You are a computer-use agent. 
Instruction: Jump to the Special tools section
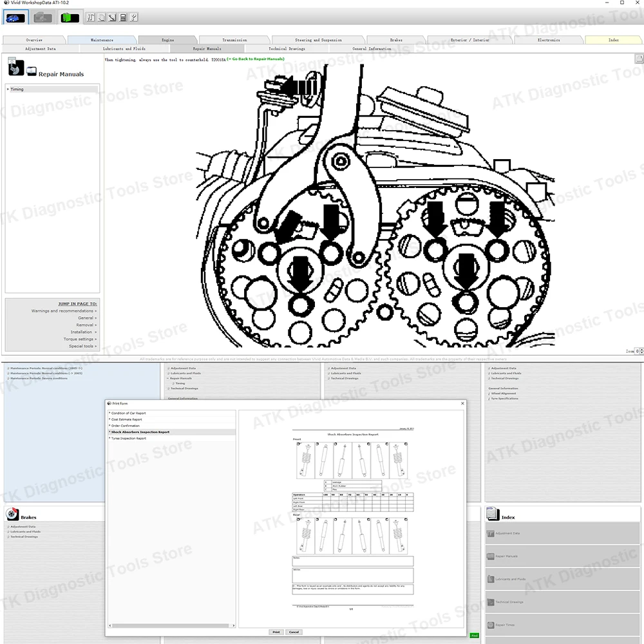click(x=82, y=346)
